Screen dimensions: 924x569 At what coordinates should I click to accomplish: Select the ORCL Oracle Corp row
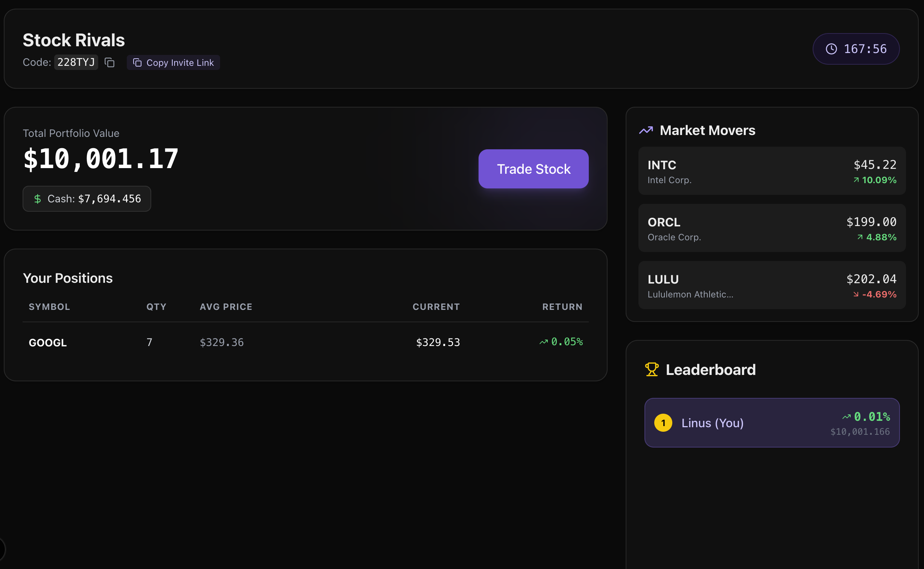tap(772, 228)
